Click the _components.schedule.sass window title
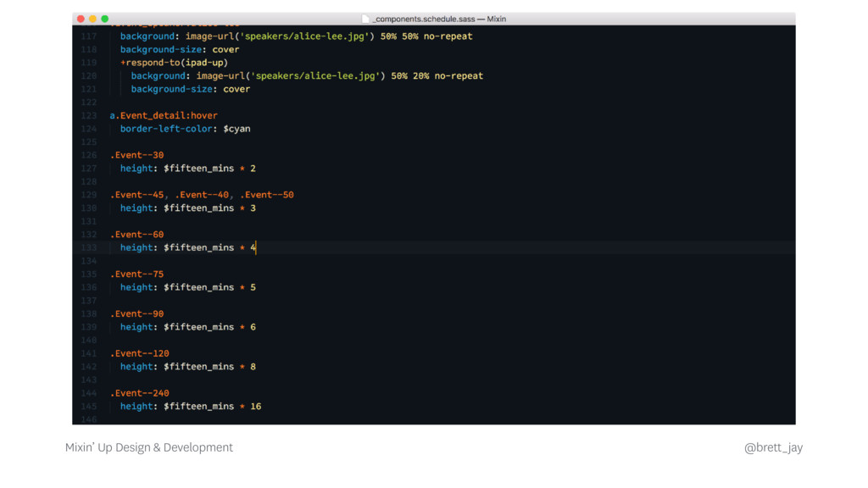The width and height of the screenshot is (868, 488). coord(440,19)
